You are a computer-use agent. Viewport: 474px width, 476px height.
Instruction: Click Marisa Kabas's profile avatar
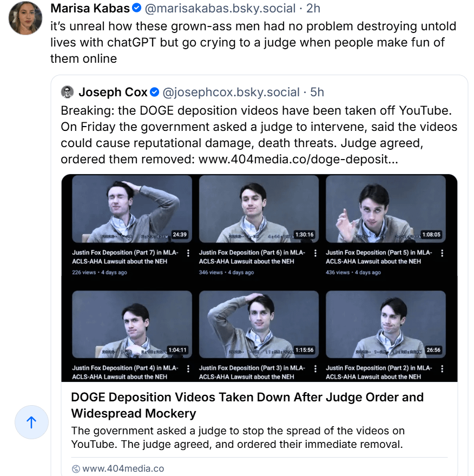(25, 18)
